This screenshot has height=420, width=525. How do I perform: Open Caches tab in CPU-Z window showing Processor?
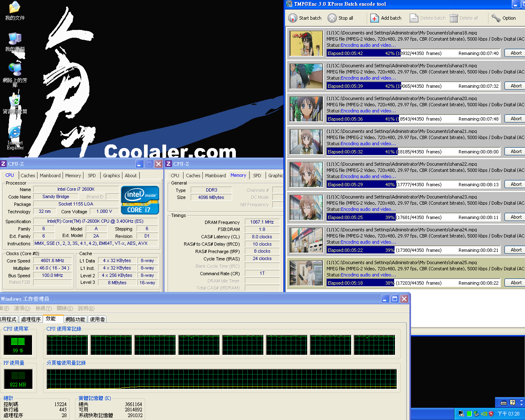pyautogui.click(x=28, y=176)
